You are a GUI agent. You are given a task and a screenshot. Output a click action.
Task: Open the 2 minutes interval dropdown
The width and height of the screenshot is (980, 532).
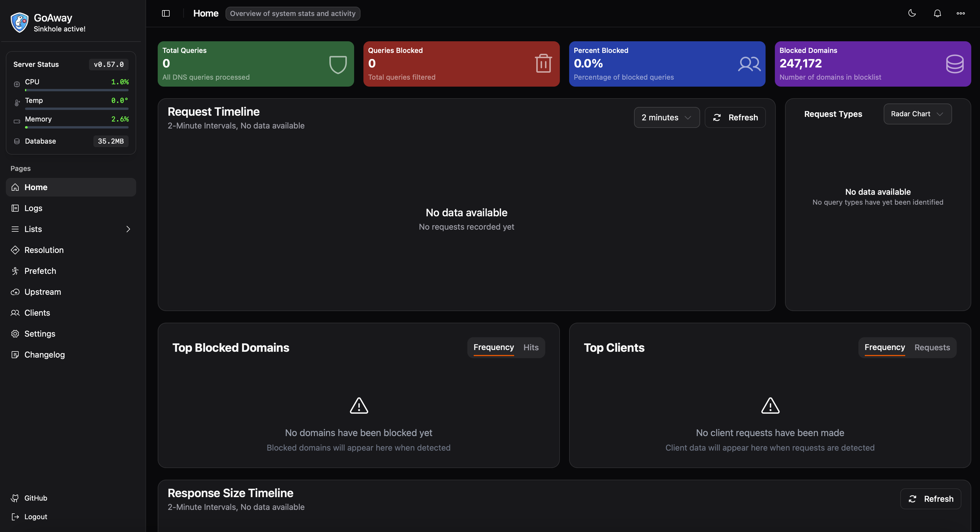[667, 117]
